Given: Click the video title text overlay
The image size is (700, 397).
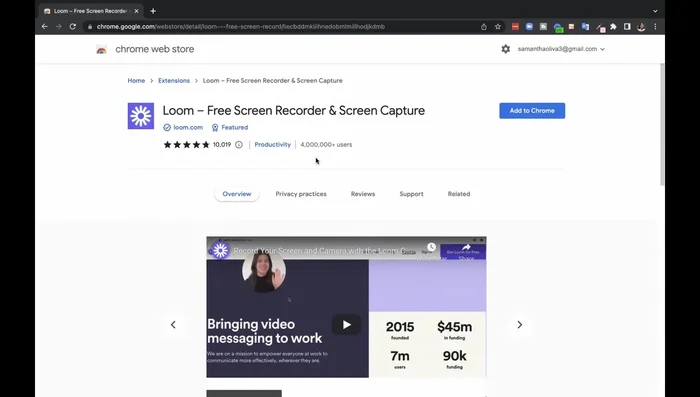Looking at the screenshot, I should (319, 251).
